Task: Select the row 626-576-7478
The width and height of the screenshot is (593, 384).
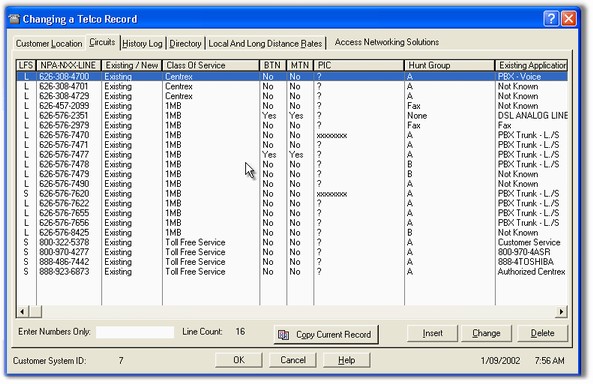Action: (x=292, y=164)
